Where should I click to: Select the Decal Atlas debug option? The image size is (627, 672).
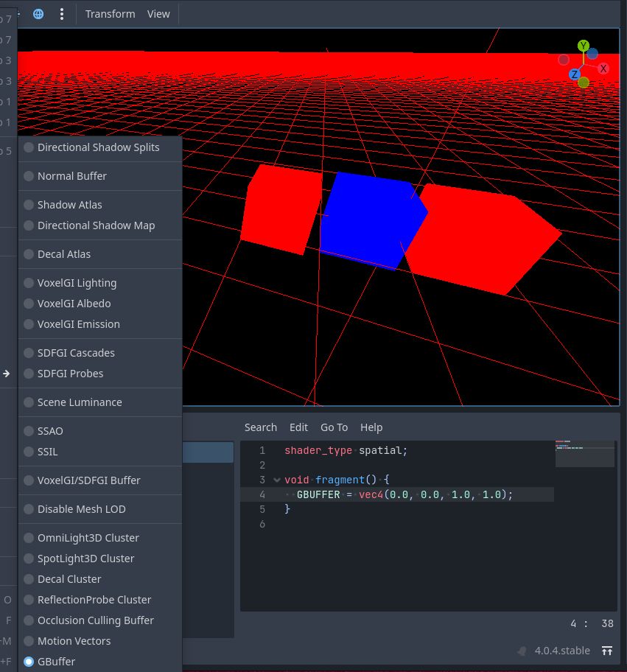[x=65, y=254]
